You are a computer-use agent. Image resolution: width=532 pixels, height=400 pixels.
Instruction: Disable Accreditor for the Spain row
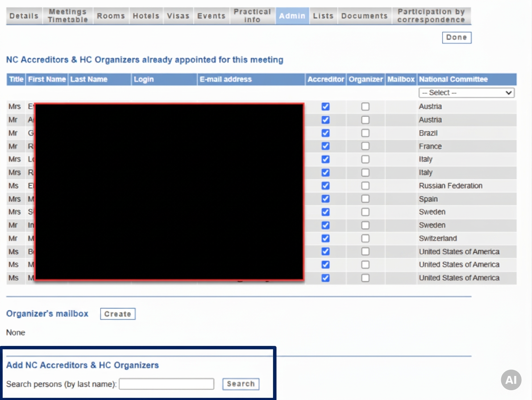[x=325, y=199]
